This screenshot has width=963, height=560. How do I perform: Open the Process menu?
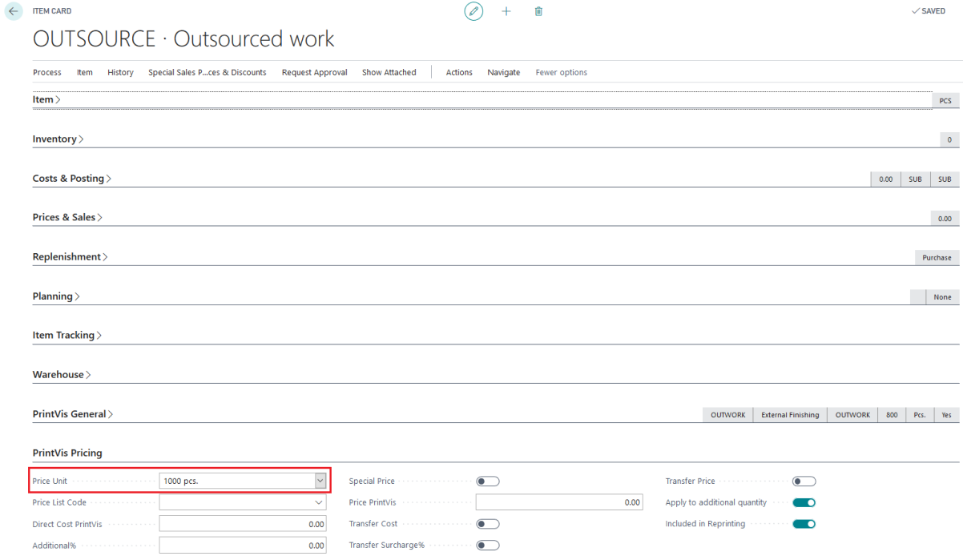click(x=47, y=72)
